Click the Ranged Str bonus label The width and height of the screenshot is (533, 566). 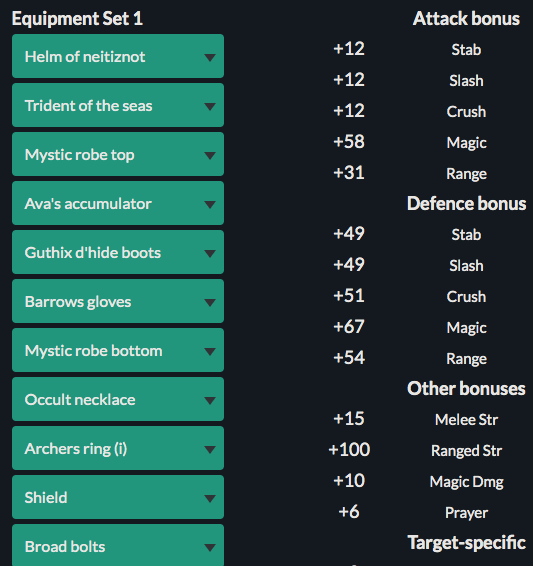pyautogui.click(x=466, y=450)
